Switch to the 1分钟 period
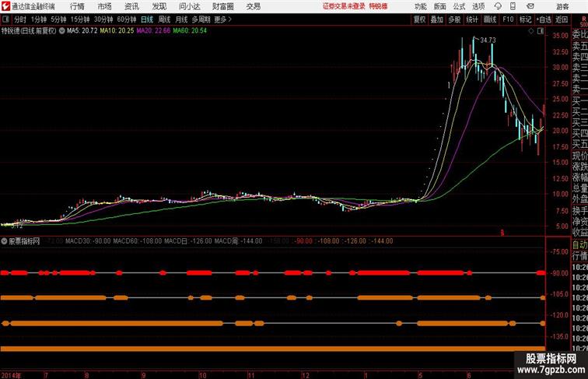This screenshot has height=379, width=588. tap(39, 19)
